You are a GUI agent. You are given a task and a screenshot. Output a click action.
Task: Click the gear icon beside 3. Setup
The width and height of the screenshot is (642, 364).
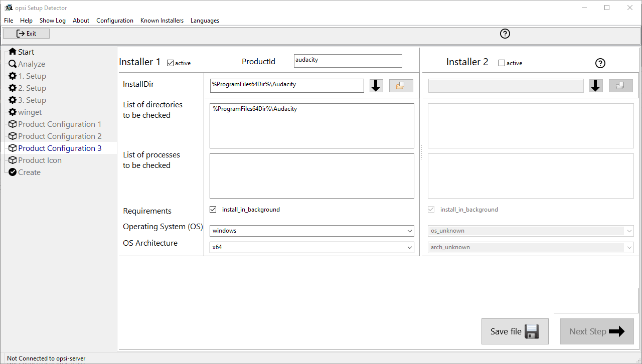click(x=13, y=100)
